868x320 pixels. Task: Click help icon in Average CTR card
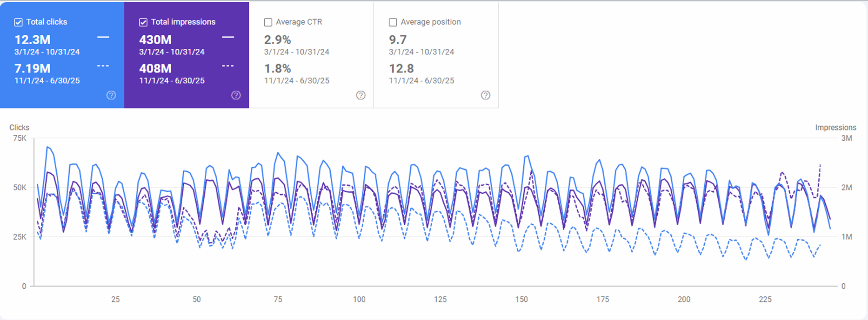click(x=361, y=95)
